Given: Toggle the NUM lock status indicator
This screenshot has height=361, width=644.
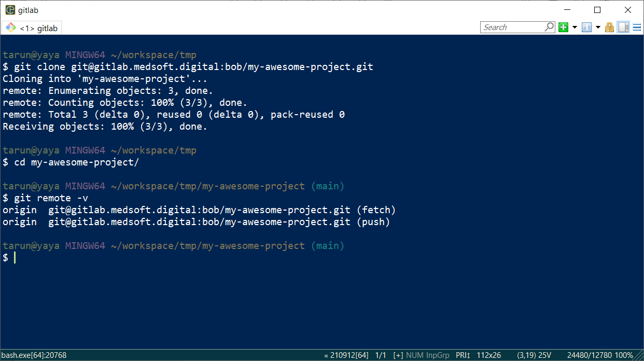Looking at the screenshot, I should (x=414, y=355).
